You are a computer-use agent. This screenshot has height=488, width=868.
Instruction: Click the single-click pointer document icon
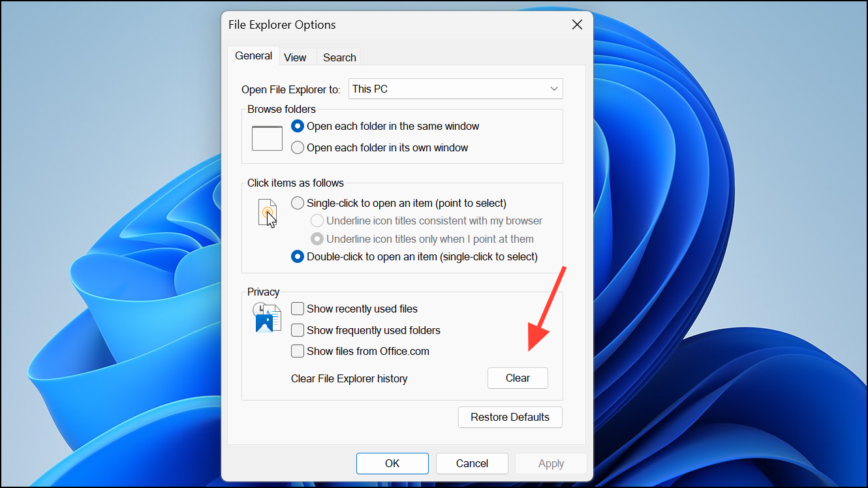268,213
